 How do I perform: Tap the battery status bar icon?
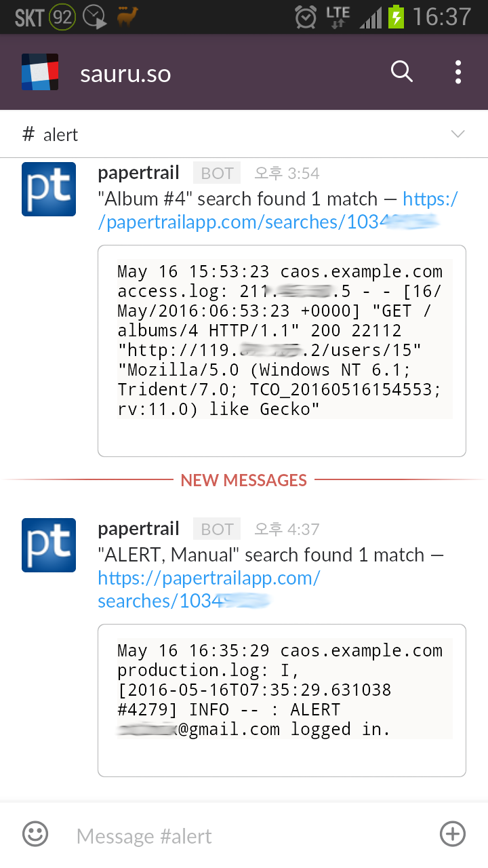coord(396,17)
